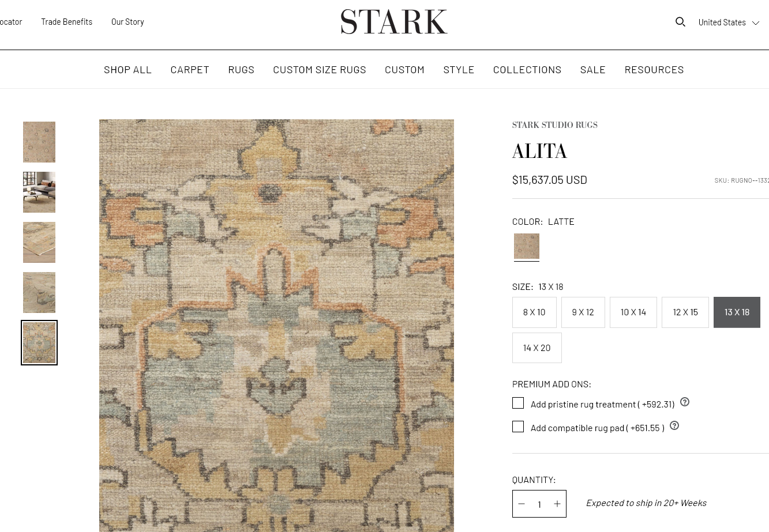The width and height of the screenshot is (769, 532).
Task: Enable the pristine rug treatment add-on
Action: [x=517, y=403]
